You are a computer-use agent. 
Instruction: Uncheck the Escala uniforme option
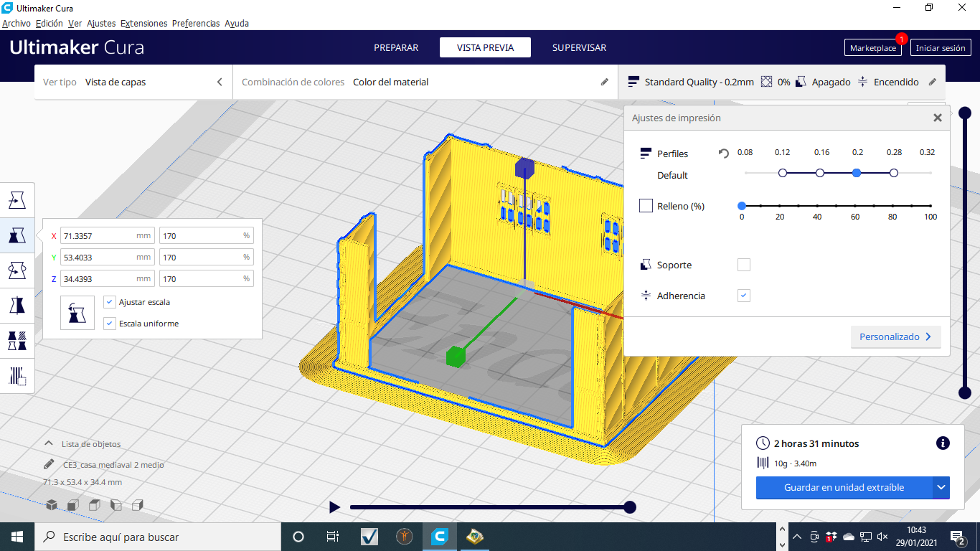pyautogui.click(x=110, y=324)
